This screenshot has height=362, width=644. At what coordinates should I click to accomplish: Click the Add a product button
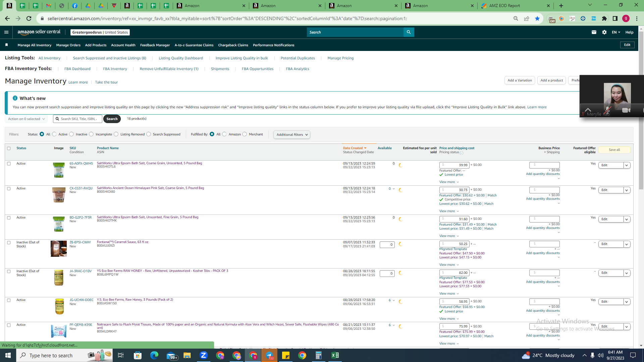click(x=552, y=80)
